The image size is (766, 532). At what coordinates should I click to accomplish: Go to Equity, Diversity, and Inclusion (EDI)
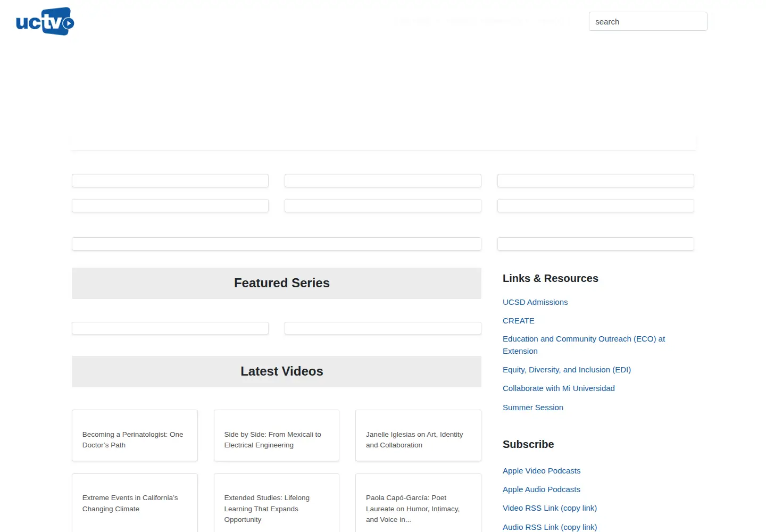click(567, 370)
